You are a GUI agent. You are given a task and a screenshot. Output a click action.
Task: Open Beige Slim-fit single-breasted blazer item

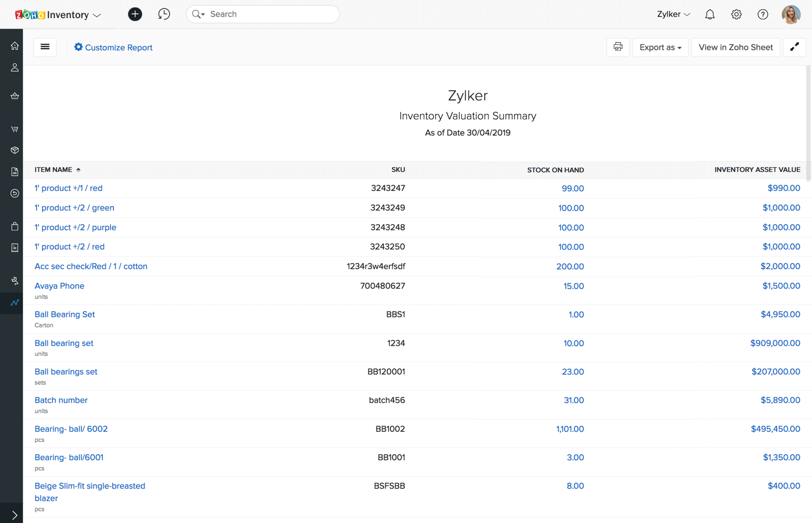pyautogui.click(x=90, y=492)
